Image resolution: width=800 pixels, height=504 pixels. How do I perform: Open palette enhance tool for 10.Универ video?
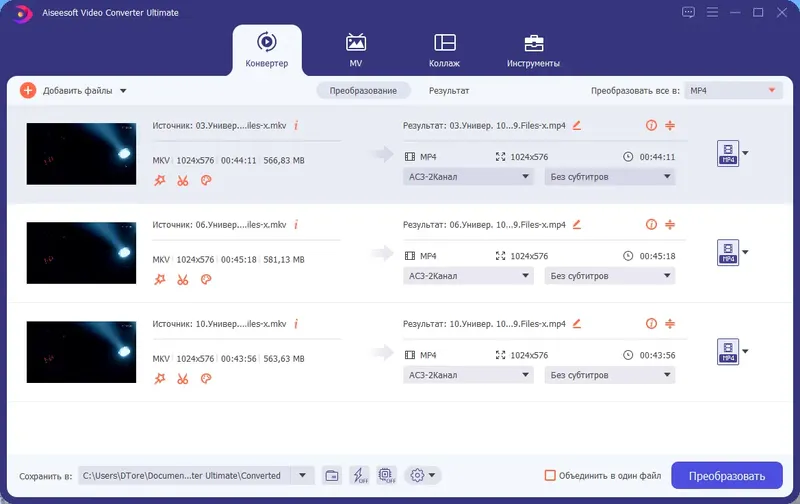[x=206, y=379]
